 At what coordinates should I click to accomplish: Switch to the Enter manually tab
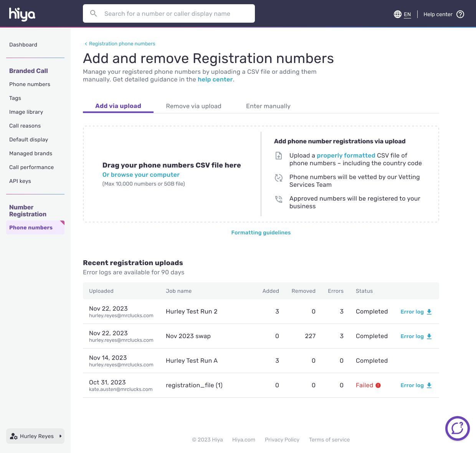tap(268, 106)
